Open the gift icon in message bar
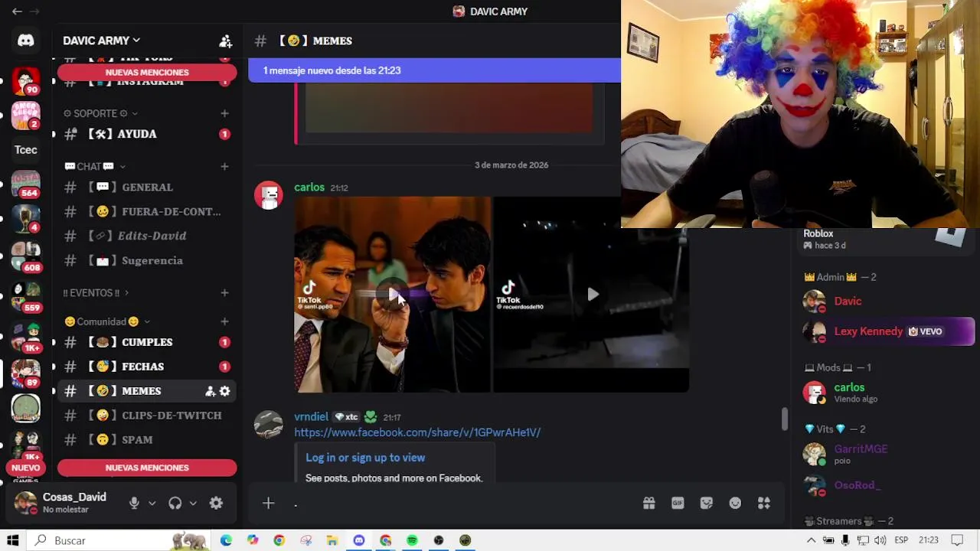Screen dimensions: 980x551 click(648, 503)
